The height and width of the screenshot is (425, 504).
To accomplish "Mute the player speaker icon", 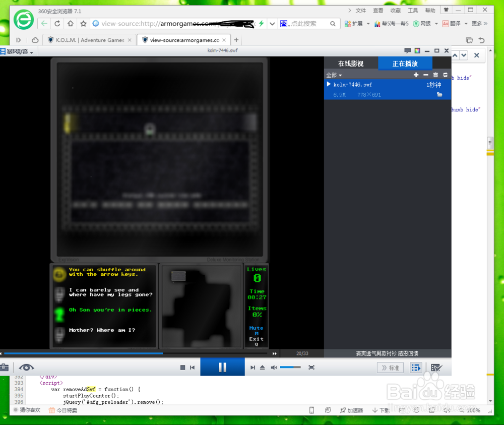I will point(274,368).
